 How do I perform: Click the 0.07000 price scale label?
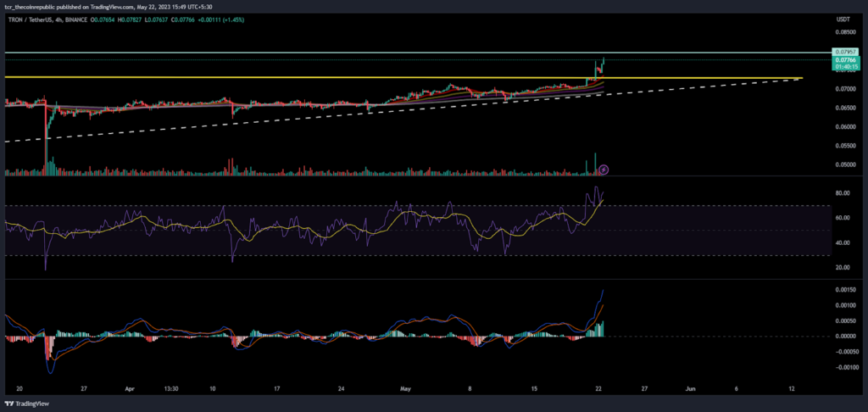click(x=844, y=89)
